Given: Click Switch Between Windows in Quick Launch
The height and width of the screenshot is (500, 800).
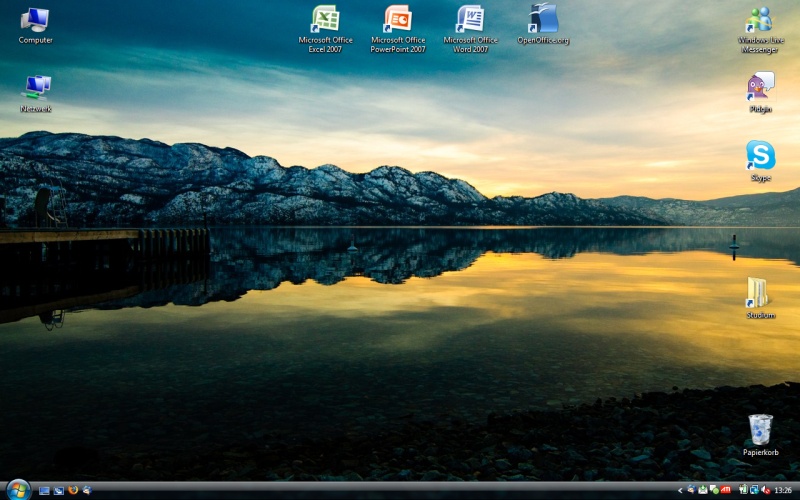Looking at the screenshot, I should coord(58,491).
